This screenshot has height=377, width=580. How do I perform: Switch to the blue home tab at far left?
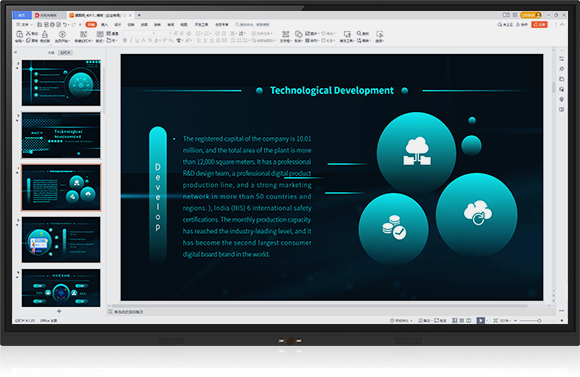(x=22, y=15)
